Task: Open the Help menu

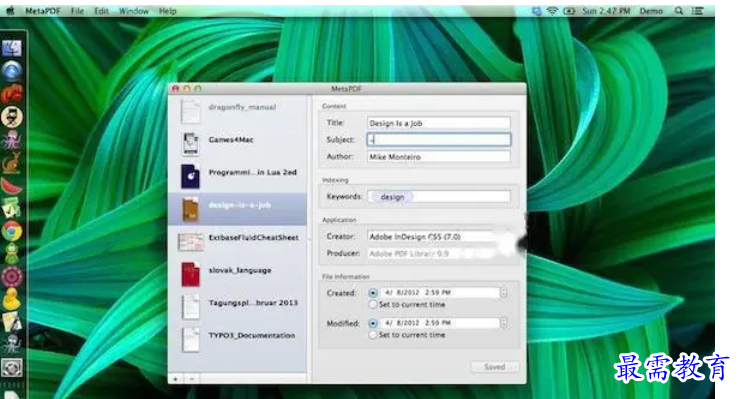Action: coord(168,11)
